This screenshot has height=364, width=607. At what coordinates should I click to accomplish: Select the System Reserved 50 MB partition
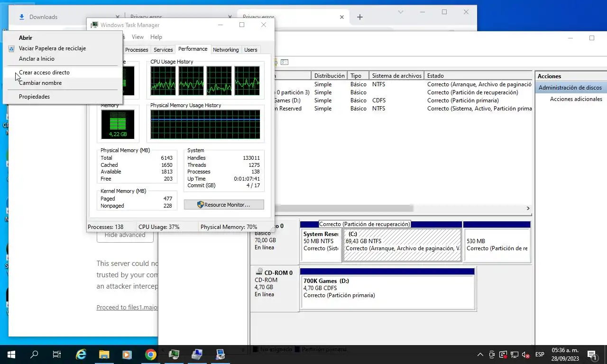coord(321,245)
